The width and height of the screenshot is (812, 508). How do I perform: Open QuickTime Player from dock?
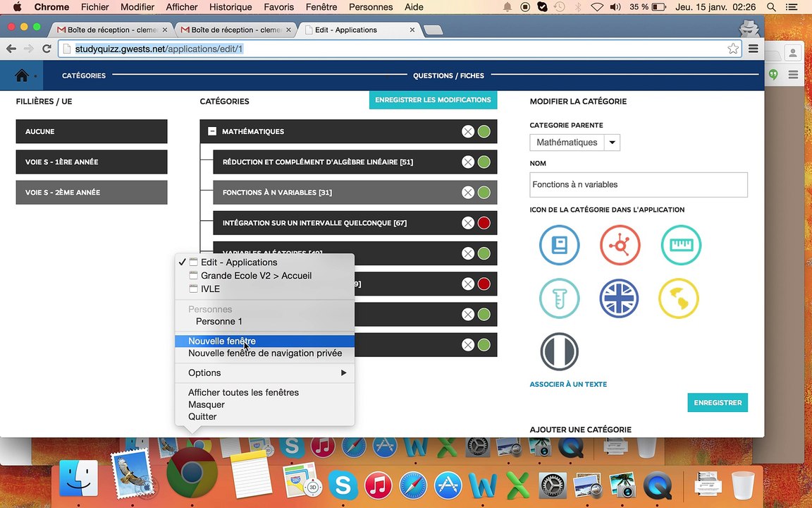tap(657, 486)
